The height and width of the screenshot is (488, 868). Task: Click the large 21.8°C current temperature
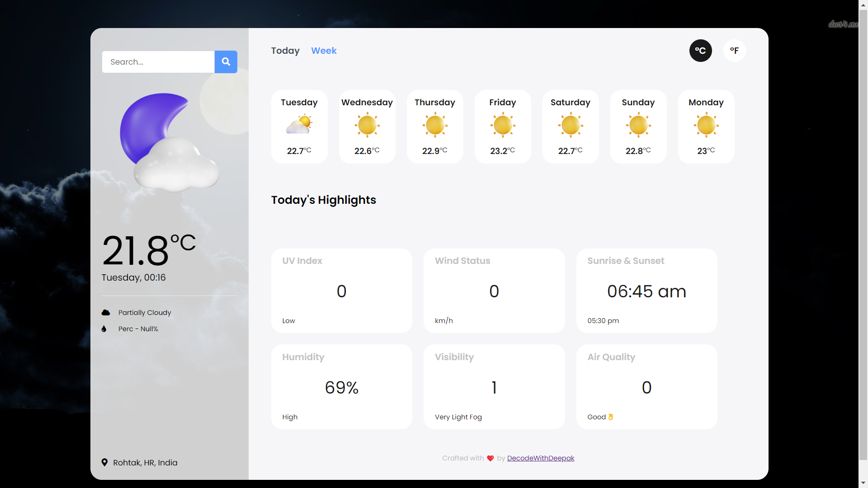149,250
